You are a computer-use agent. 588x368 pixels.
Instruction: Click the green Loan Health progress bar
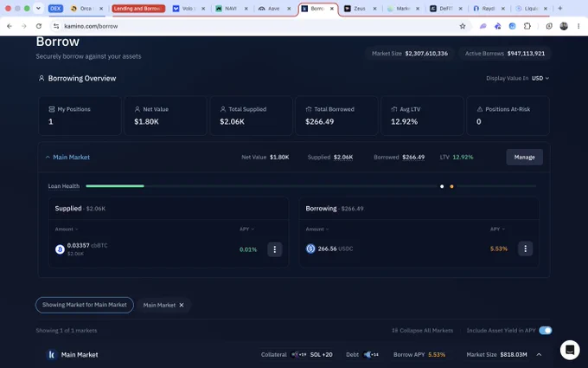(115, 186)
